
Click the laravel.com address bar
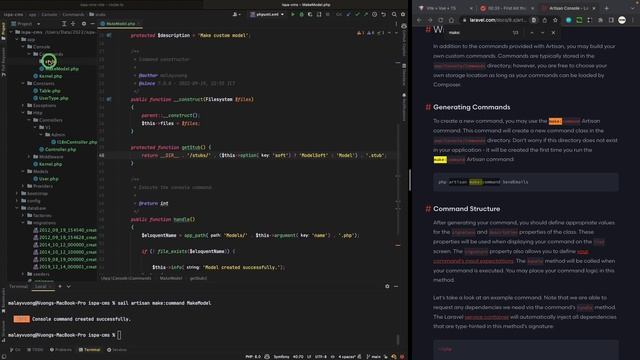click(496, 20)
